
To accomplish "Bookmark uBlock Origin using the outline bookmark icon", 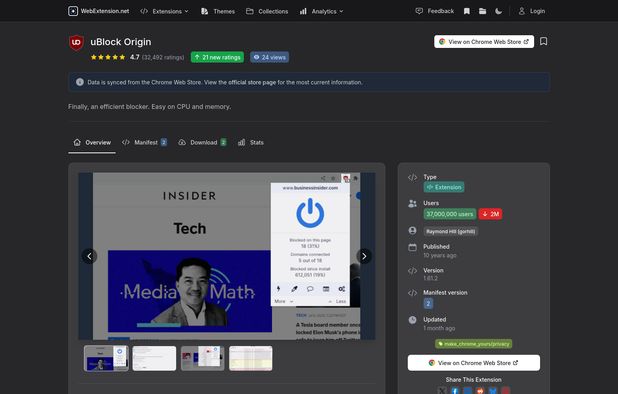I will coord(544,41).
